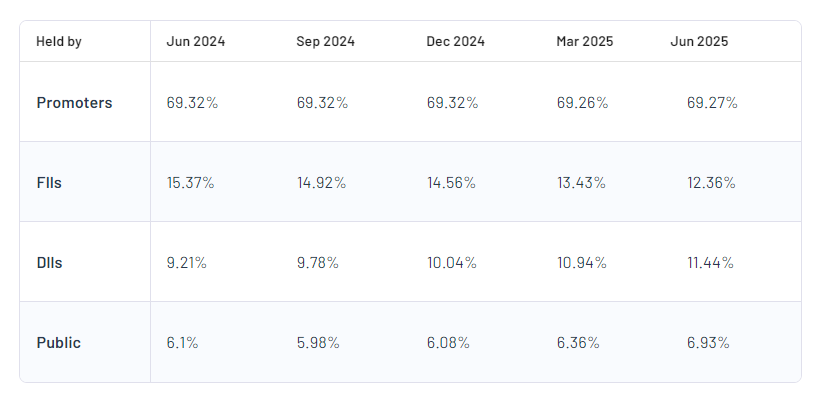Select the Public row label

coord(59,343)
